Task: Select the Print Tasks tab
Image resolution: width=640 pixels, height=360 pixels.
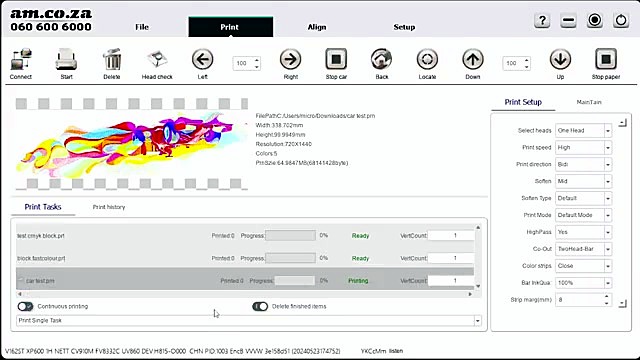Action: (43, 207)
